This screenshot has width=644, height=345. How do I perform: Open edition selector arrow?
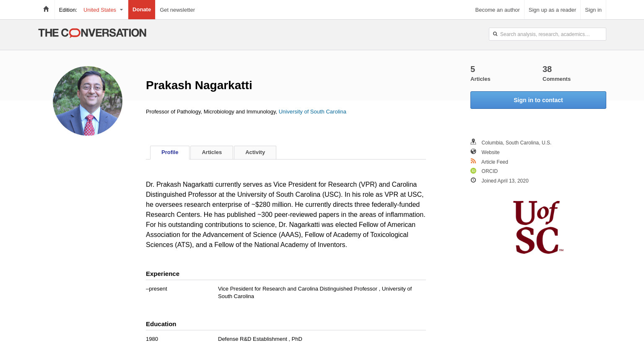tap(122, 10)
